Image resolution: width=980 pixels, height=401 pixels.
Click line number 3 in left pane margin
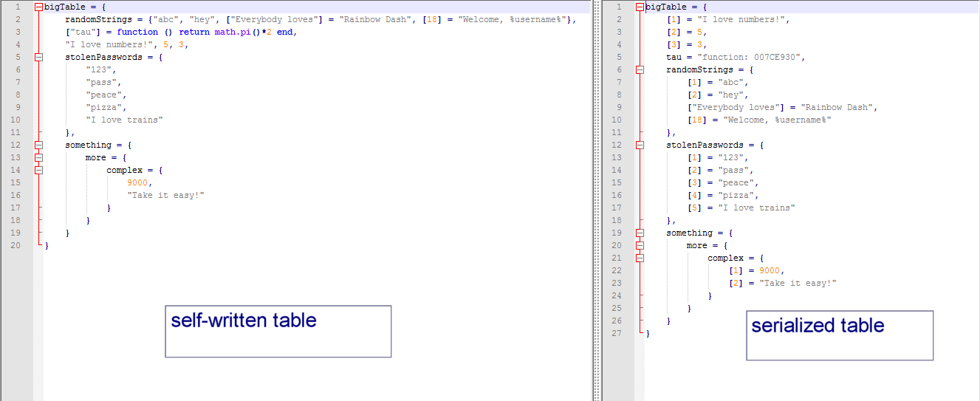[x=16, y=32]
